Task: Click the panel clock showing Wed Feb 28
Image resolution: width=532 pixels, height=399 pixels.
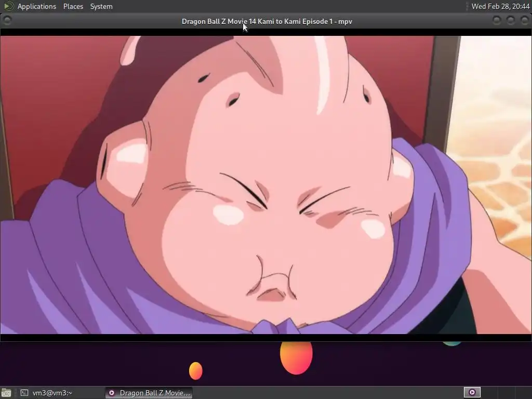Action: click(x=500, y=6)
